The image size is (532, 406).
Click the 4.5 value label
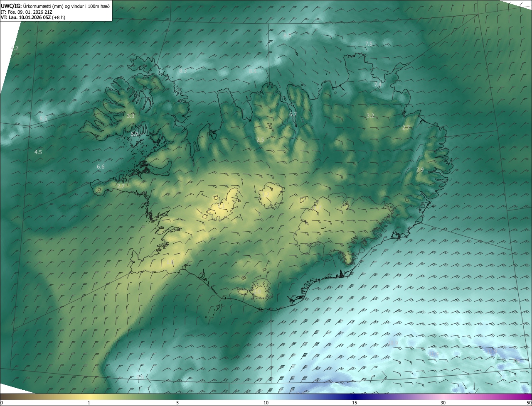[38, 152]
